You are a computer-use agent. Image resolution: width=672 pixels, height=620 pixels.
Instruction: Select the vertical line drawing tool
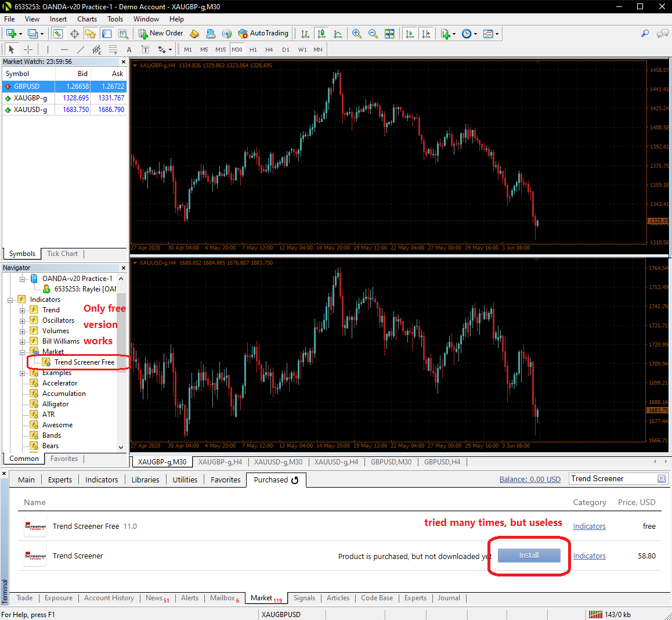(x=48, y=49)
